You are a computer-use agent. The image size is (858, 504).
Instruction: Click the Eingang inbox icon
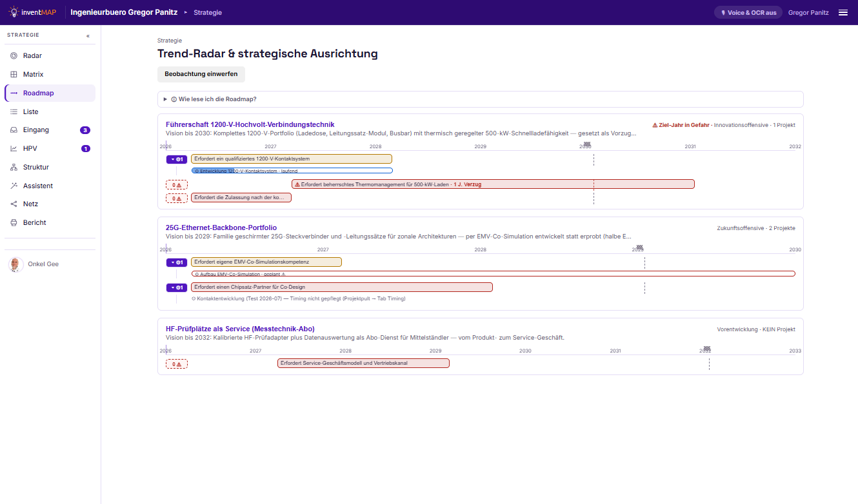coord(14,130)
